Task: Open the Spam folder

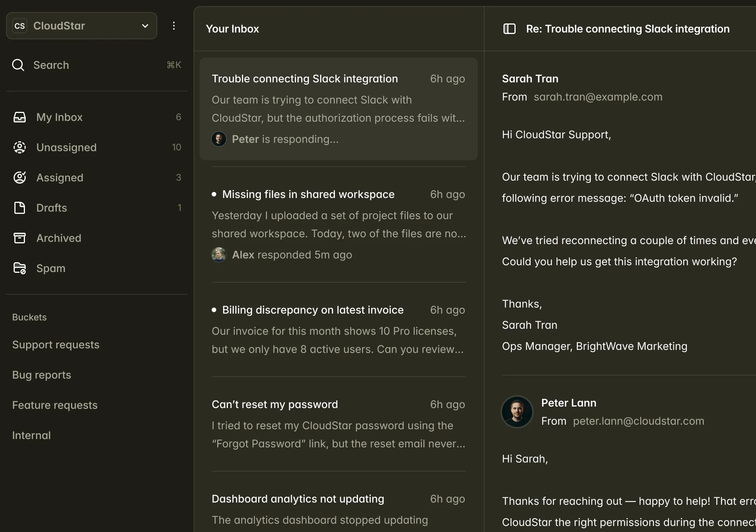Action: click(51, 268)
